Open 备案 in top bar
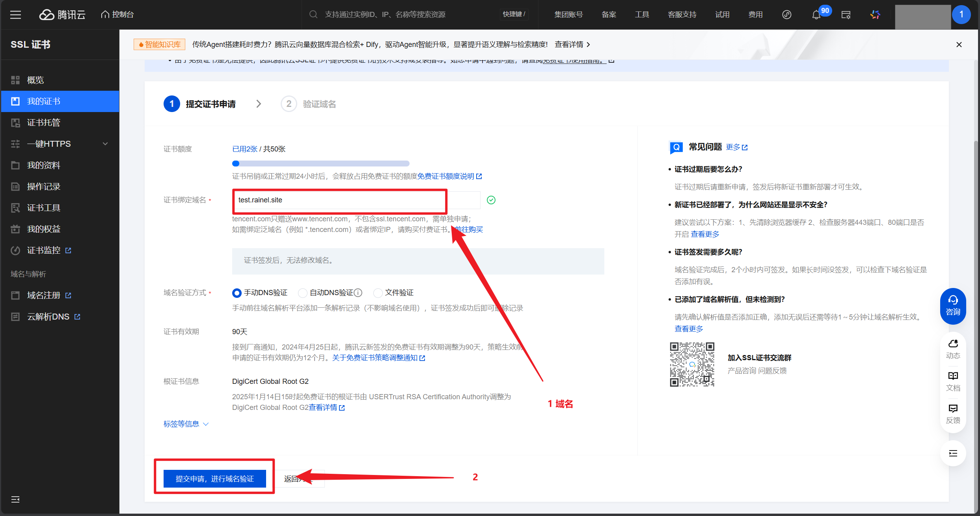 609,15
